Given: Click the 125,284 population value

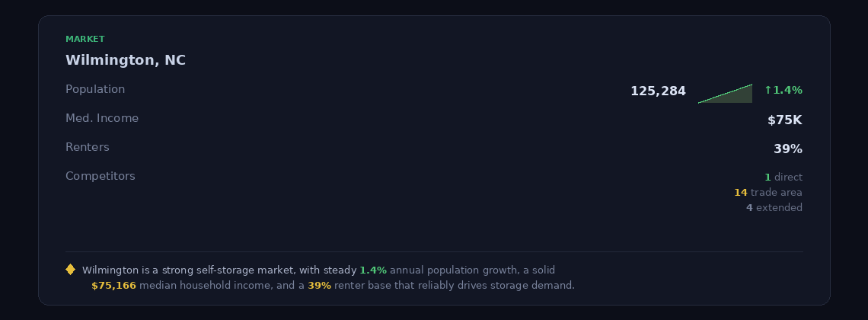Looking at the screenshot, I should pyautogui.click(x=658, y=91).
